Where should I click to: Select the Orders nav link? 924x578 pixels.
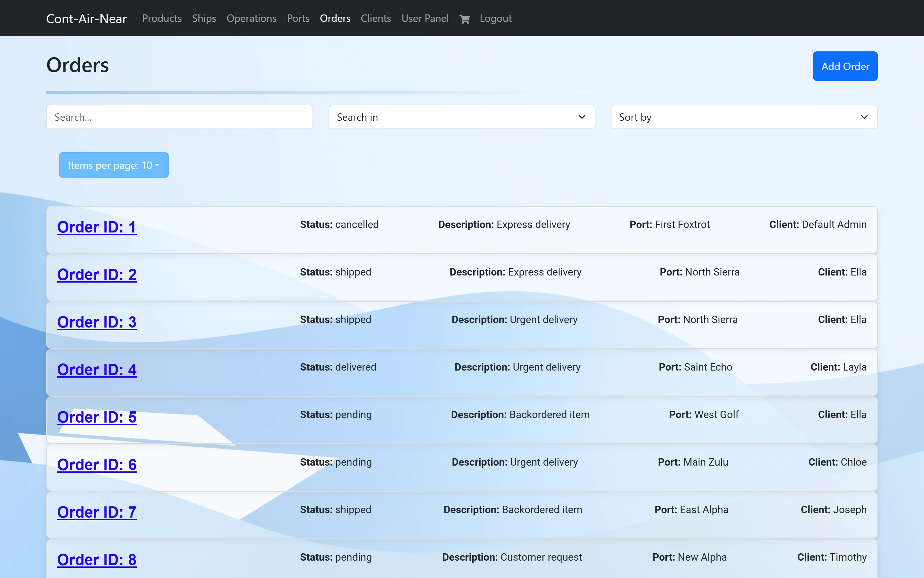(x=335, y=18)
